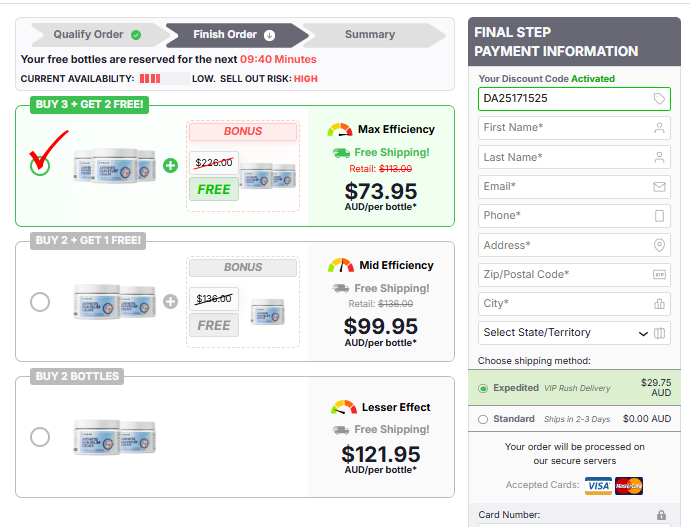The image size is (690, 527).
Task: Click the Visa card logo
Action: tap(598, 486)
